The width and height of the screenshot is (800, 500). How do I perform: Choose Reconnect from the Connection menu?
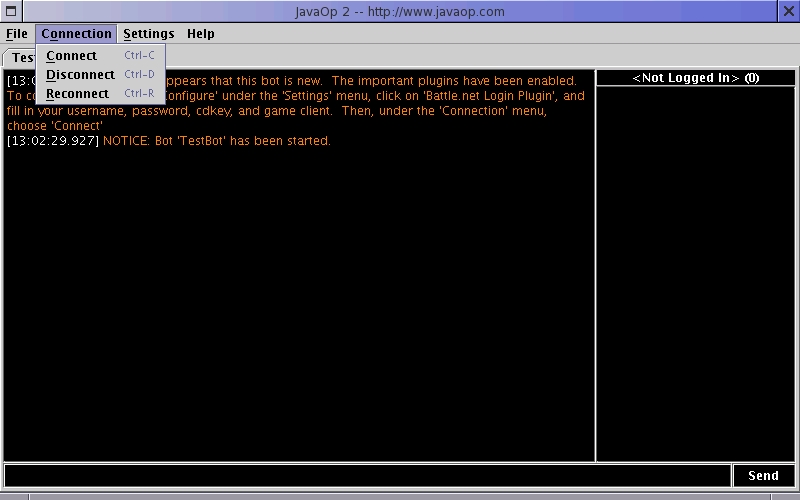[101, 94]
